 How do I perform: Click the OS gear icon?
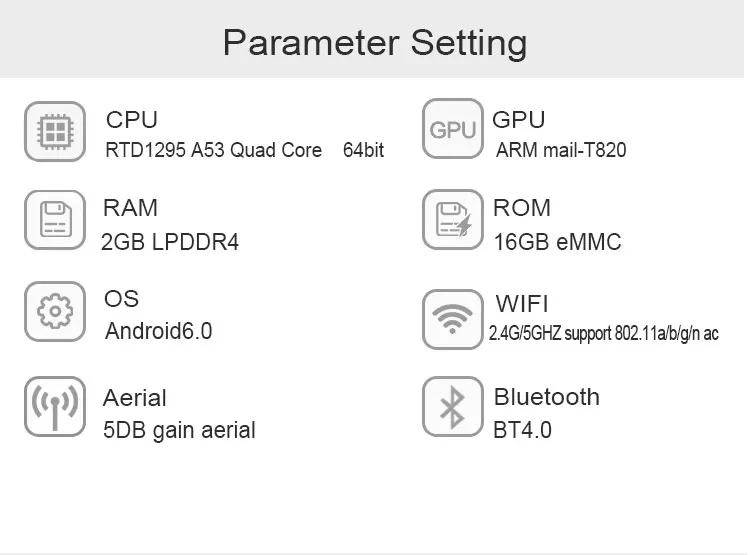[55, 311]
